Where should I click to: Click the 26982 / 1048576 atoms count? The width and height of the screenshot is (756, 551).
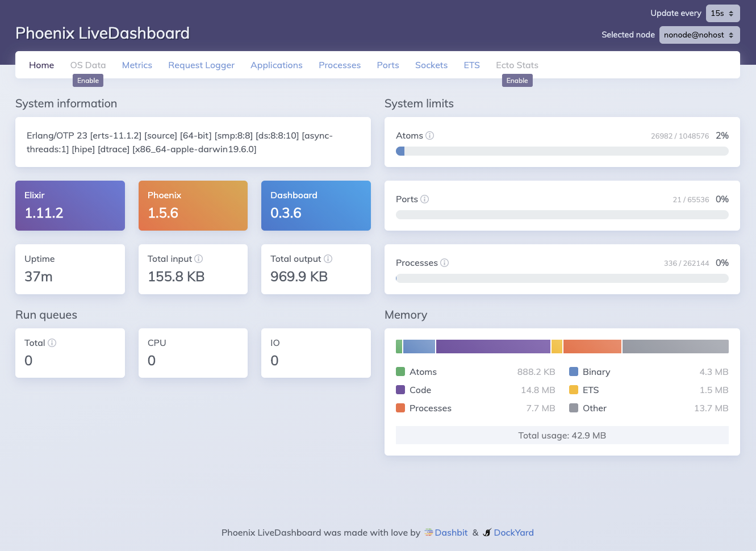tap(680, 136)
